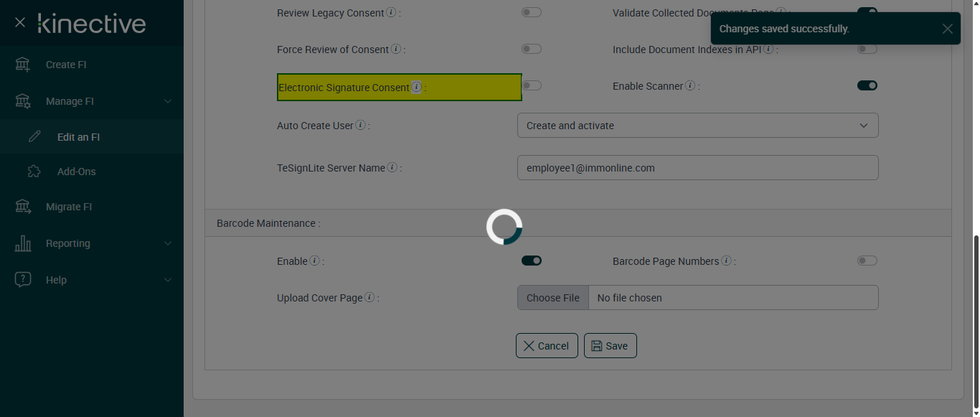This screenshot has width=980, height=417.
Task: Click the Reporting bar chart icon
Action: (x=23, y=243)
